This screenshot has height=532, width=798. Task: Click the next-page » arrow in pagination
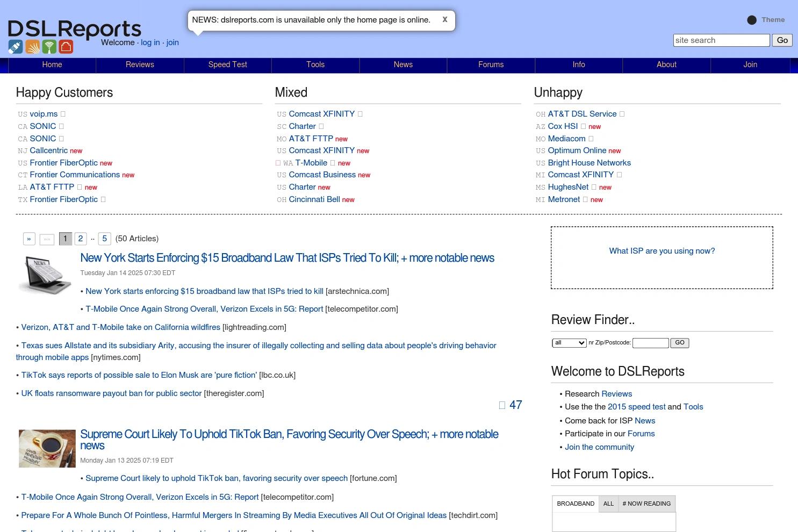(29, 239)
